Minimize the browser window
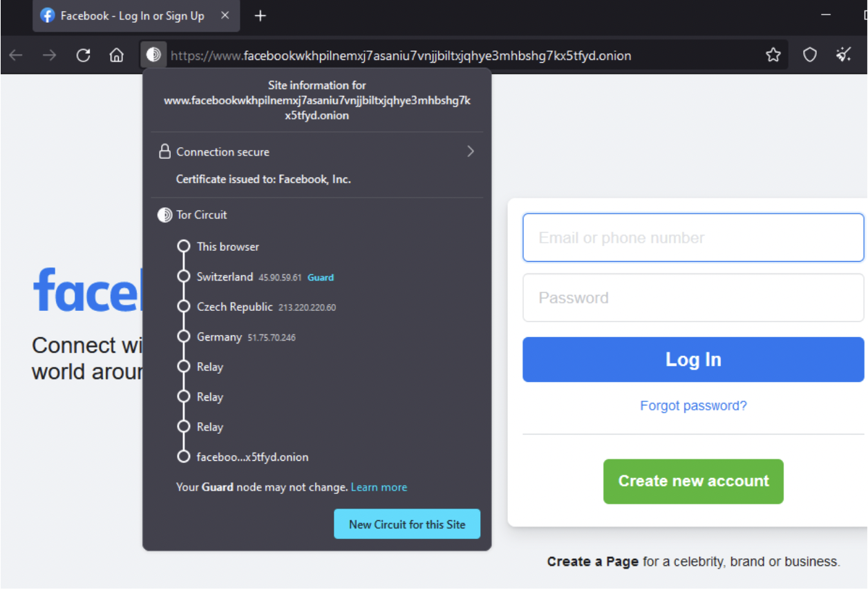 tap(826, 15)
